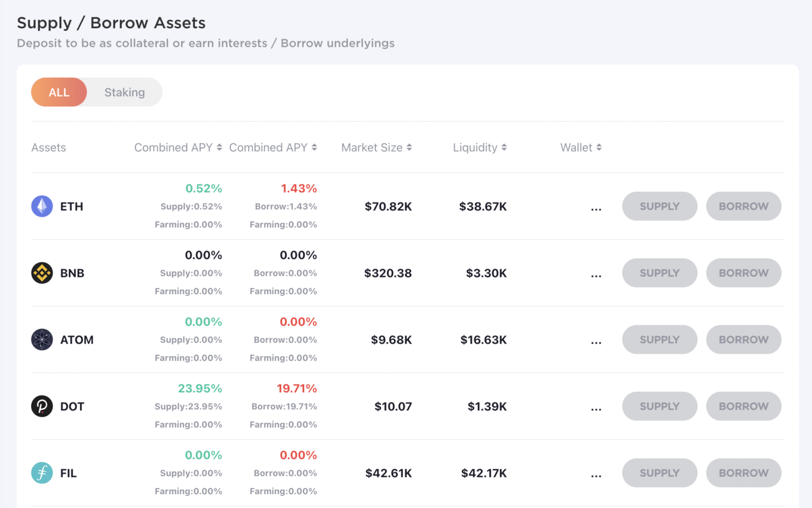Sort by supply Combined APY column
Viewport: 812px width, 508px height.
coord(178,147)
